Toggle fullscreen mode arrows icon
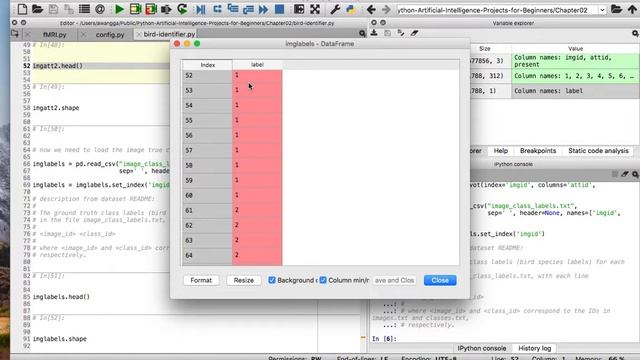The width and height of the screenshot is (640, 360). pos(315,9)
